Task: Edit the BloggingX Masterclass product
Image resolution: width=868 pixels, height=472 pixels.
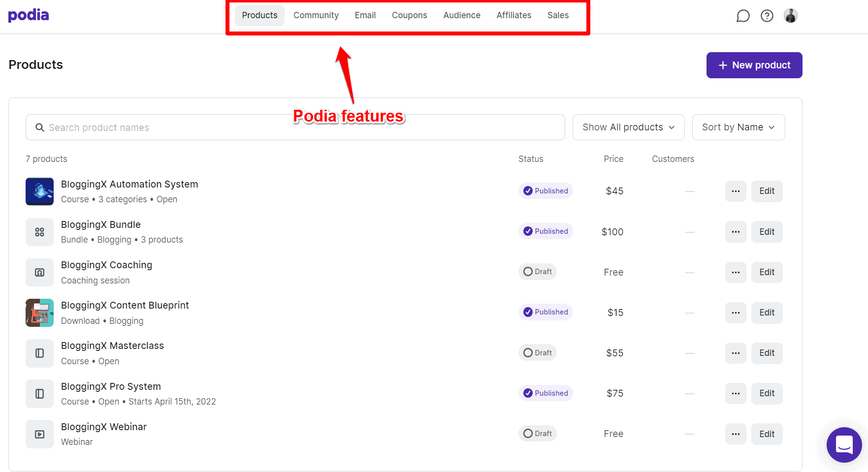Action: (x=767, y=353)
